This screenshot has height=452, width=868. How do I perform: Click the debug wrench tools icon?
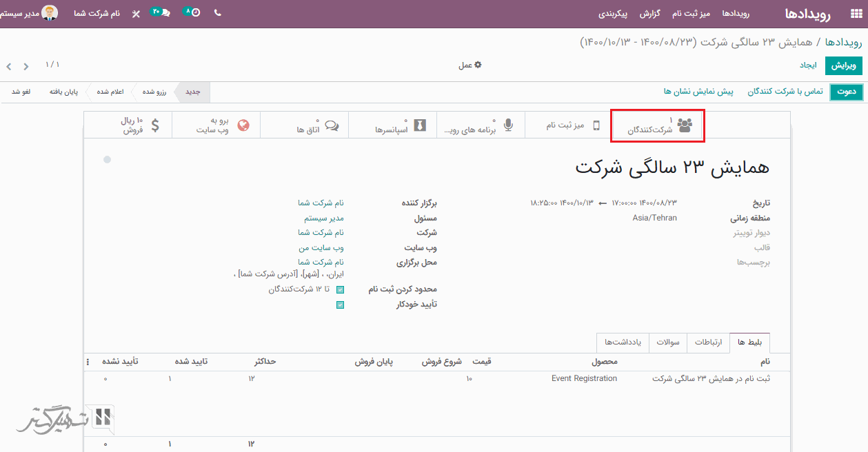point(136,14)
